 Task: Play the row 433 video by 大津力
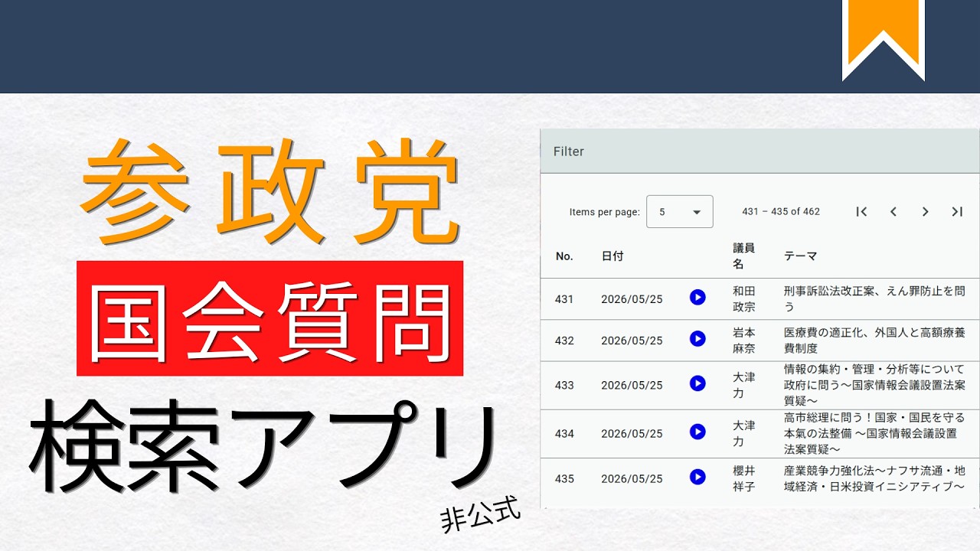697,383
